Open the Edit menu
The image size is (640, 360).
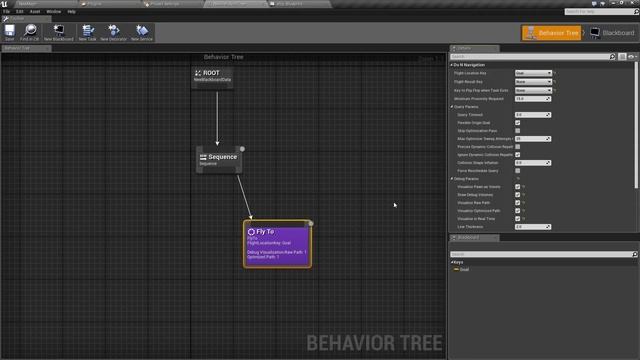[x=20, y=11]
